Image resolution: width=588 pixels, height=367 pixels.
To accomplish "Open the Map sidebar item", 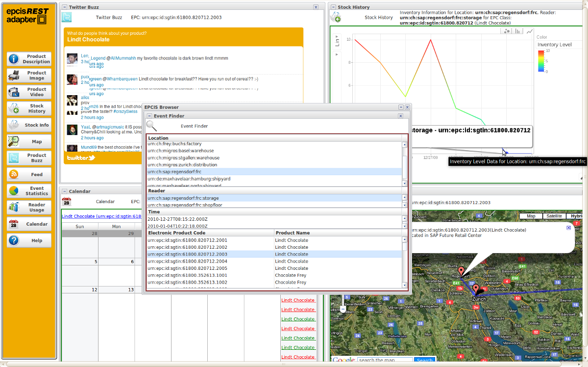I will [29, 141].
